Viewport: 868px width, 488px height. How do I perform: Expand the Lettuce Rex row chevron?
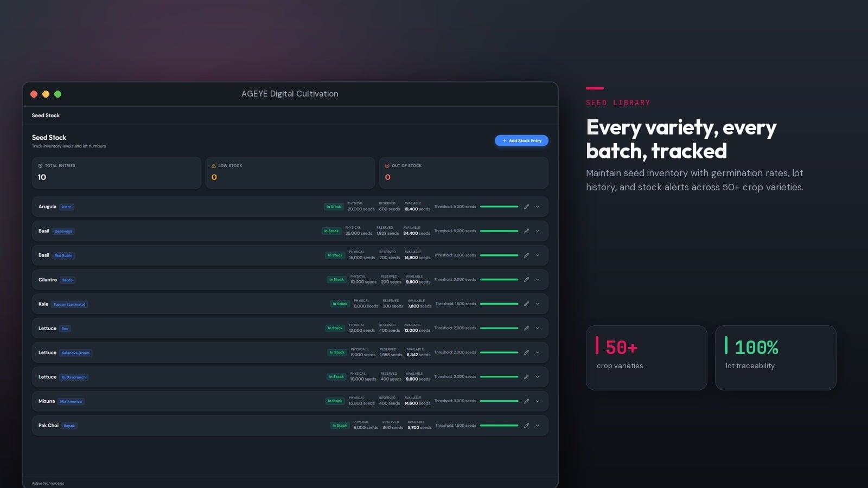click(x=538, y=328)
